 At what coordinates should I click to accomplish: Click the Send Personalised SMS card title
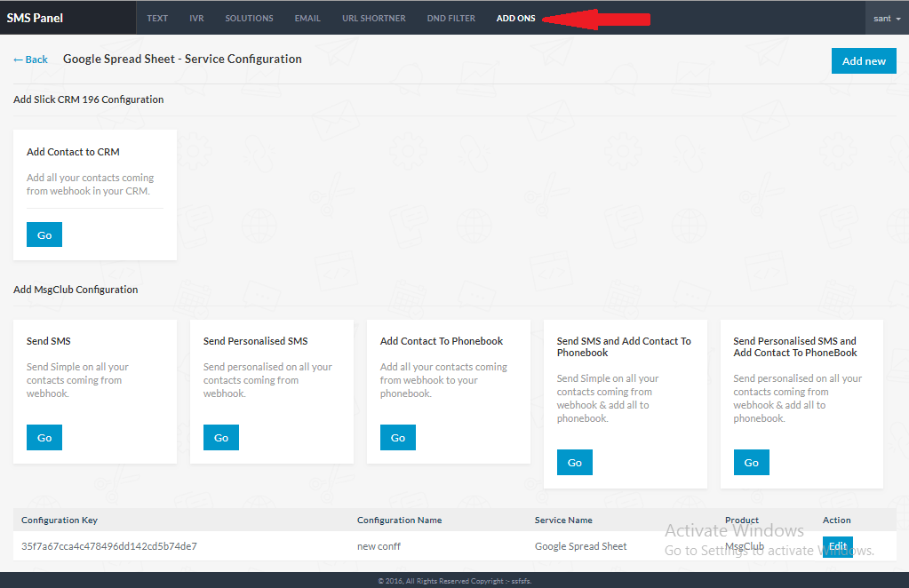tap(256, 341)
